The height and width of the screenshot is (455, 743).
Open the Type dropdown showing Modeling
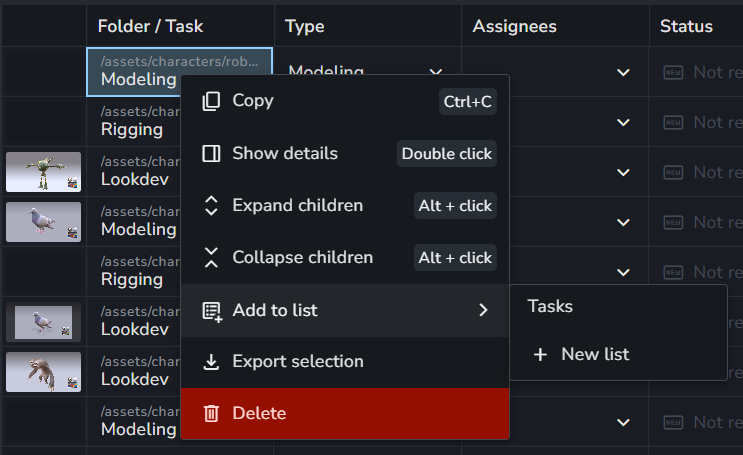point(435,71)
